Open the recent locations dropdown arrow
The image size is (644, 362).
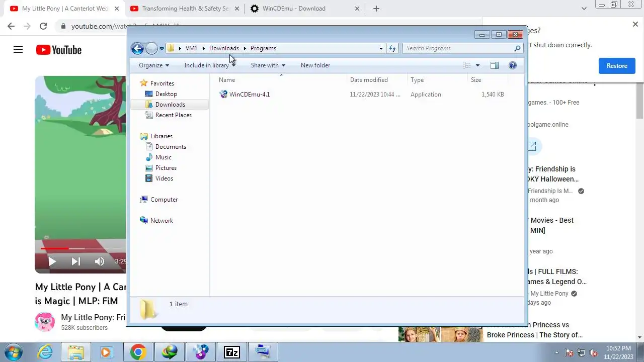pos(162,49)
